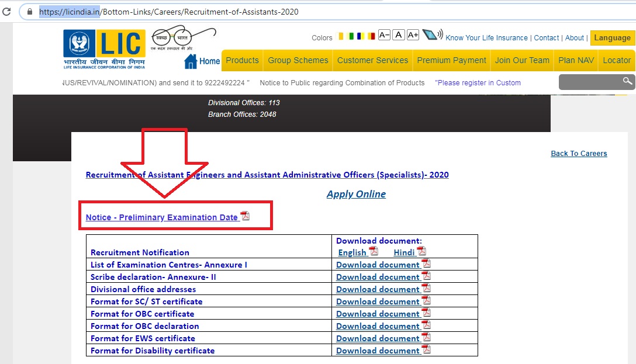
Task: Open the Customer Services menu
Action: tap(373, 60)
